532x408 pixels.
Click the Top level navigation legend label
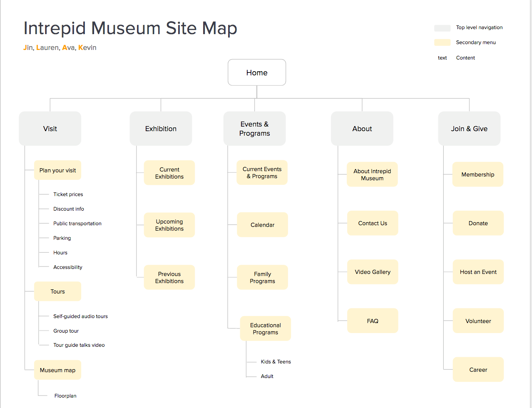point(480,27)
